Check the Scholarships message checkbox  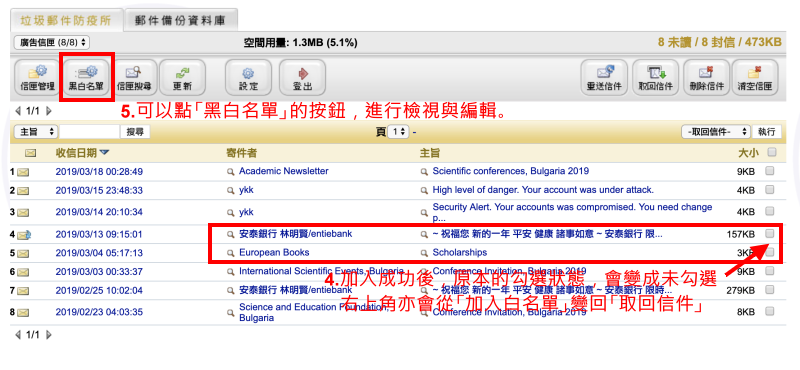tap(770, 252)
